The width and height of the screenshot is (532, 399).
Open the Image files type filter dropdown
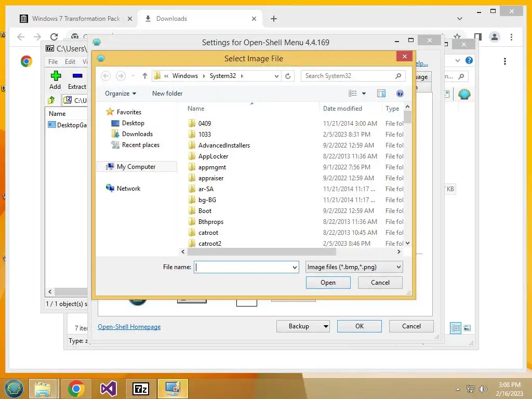click(x=398, y=267)
